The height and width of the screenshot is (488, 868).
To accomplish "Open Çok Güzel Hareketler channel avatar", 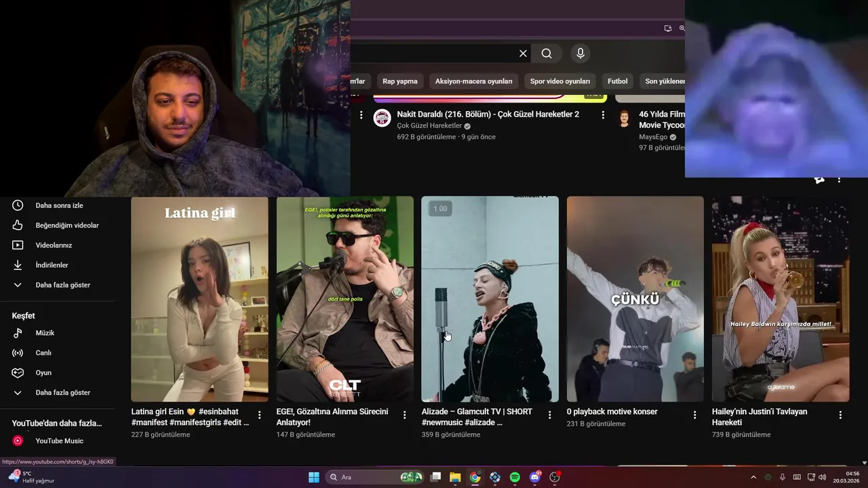I will (382, 118).
